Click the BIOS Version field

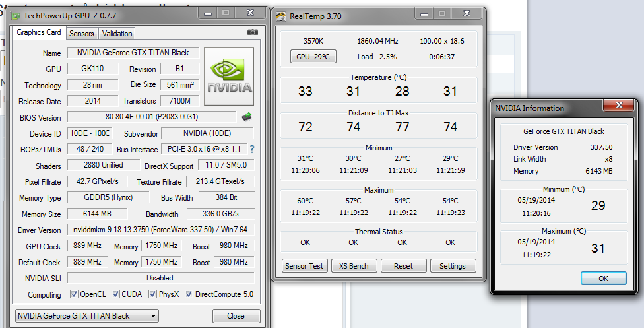point(152,117)
